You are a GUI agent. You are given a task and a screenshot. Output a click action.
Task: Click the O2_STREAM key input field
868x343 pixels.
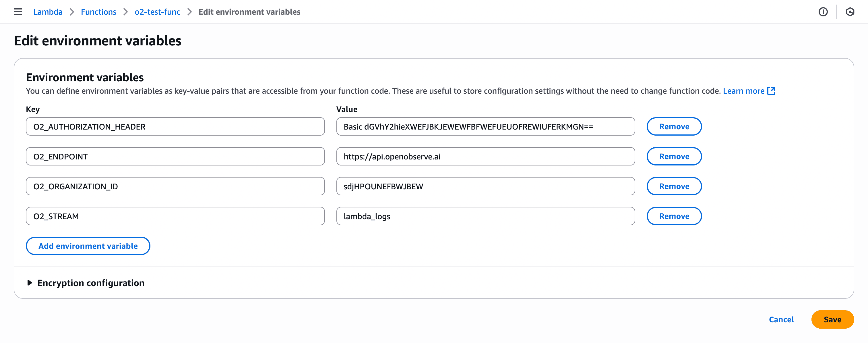(x=175, y=216)
